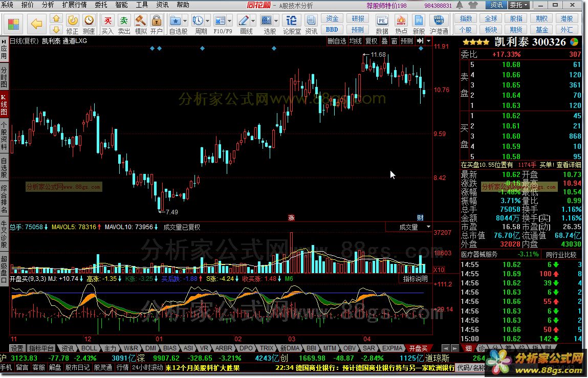Open the 智能 menu
This screenshot has width=588, height=378.
(x=121, y=5)
